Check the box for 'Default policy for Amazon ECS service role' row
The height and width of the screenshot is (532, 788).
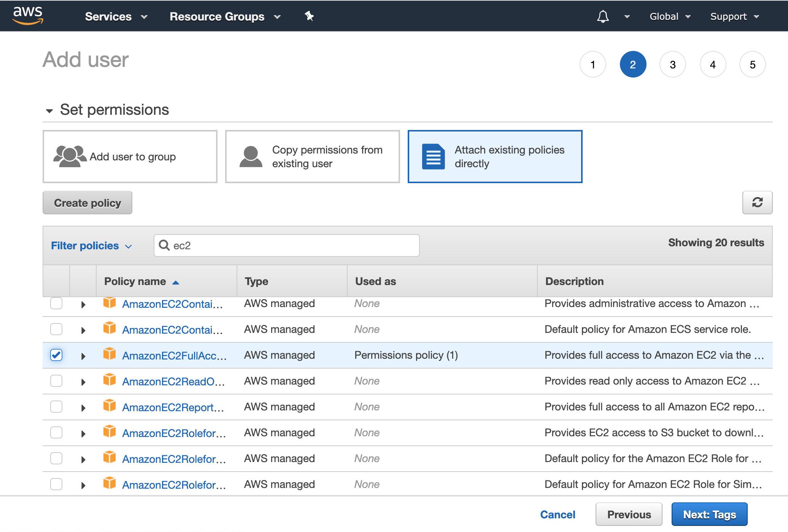click(56, 329)
